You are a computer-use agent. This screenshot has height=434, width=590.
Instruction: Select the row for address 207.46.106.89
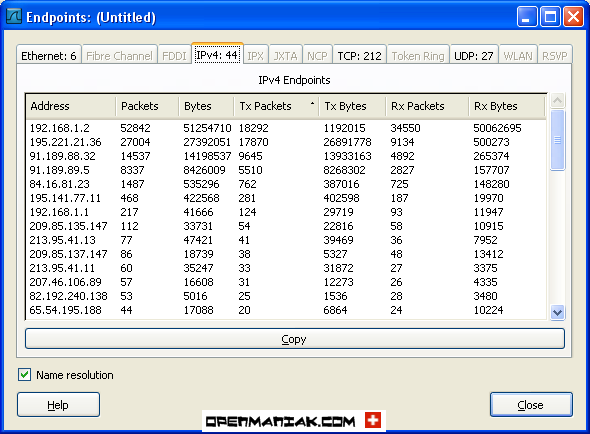point(286,282)
